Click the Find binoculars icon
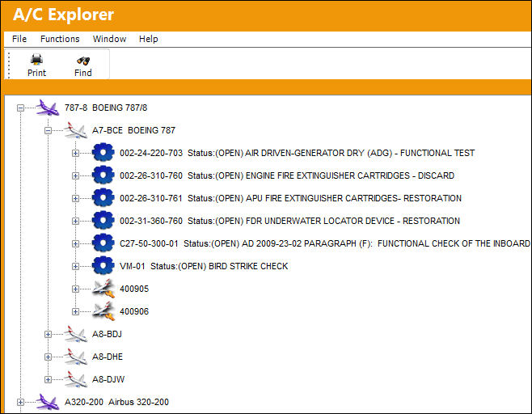The height and width of the screenshot is (414, 532). pos(83,61)
